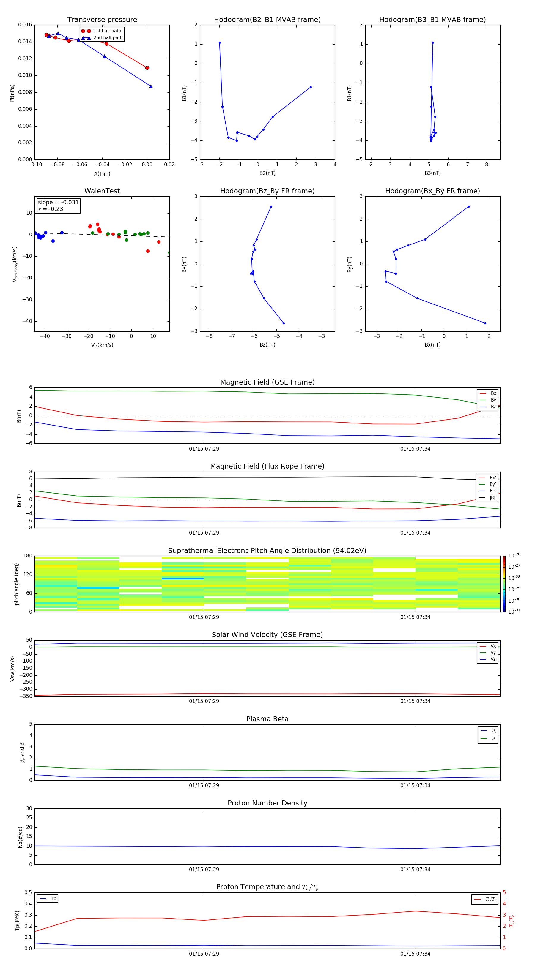Click last blue triangle point in Transverse pressure

pos(151,86)
